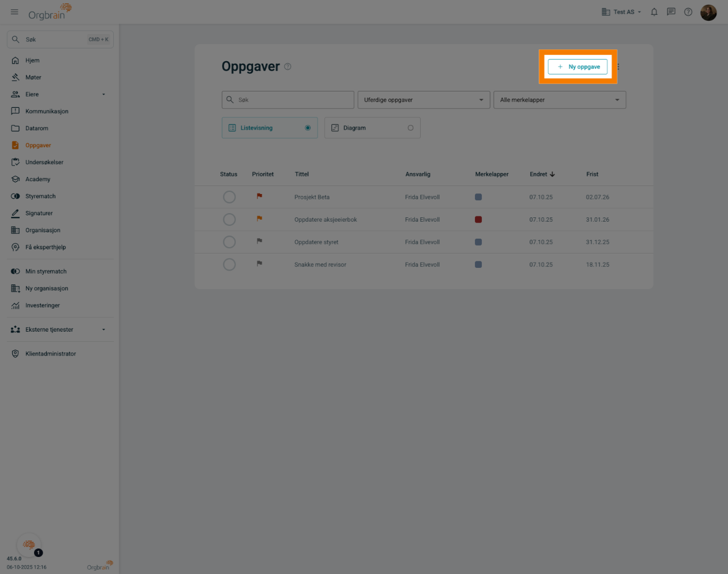The height and width of the screenshot is (574, 728).
Task: Click the Ny organisasjon icon
Action: click(15, 289)
